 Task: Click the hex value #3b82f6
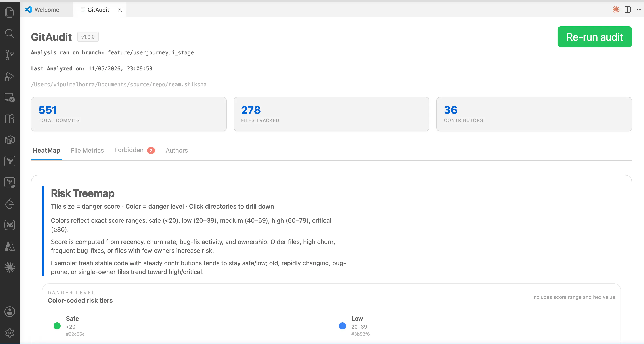pos(360,334)
